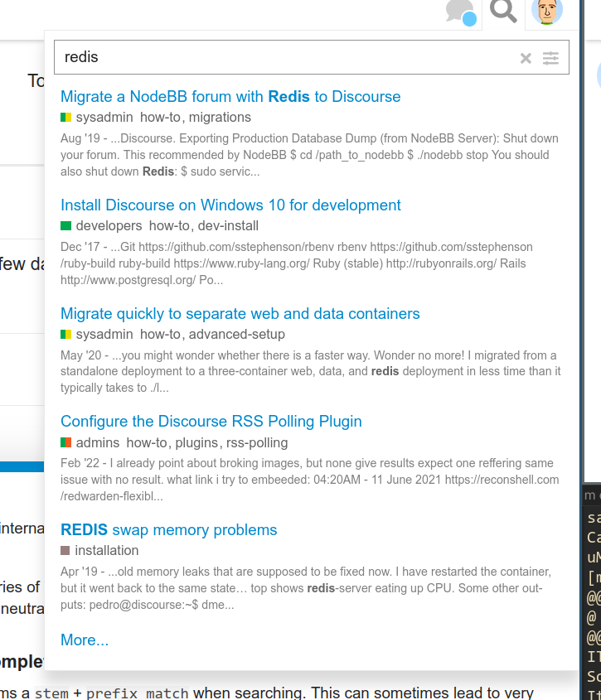The width and height of the screenshot is (601, 700).
Task: Clear the search field with the X icon
Action: coord(526,58)
